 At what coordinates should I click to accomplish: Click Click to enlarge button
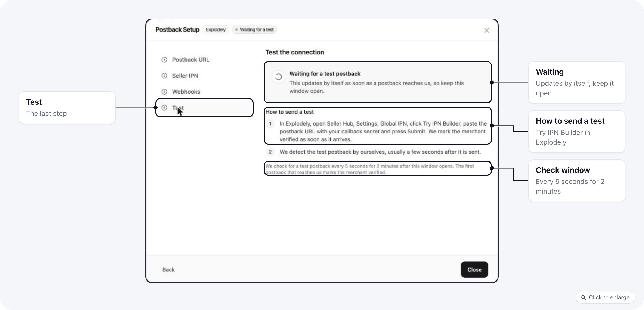point(605,297)
